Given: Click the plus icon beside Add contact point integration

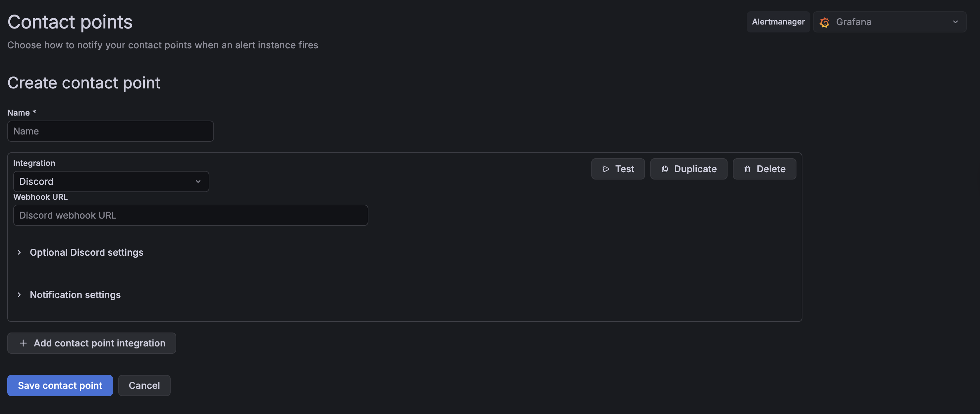Looking at the screenshot, I should tap(23, 343).
